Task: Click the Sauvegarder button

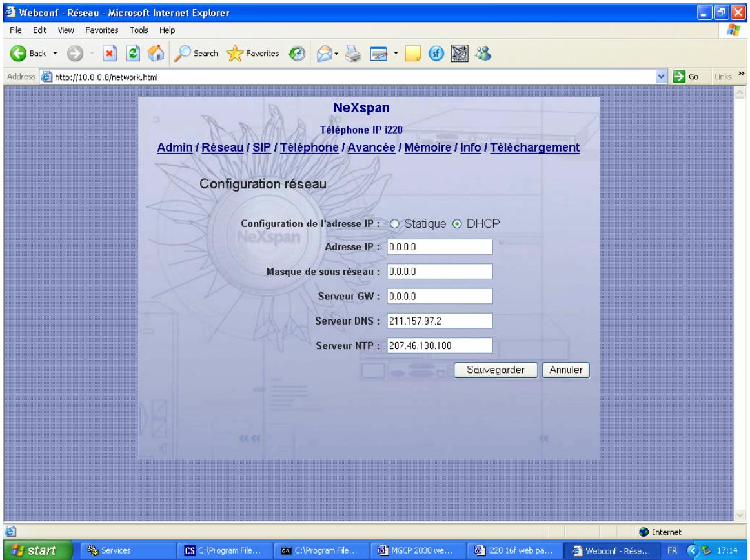Action: pos(496,370)
